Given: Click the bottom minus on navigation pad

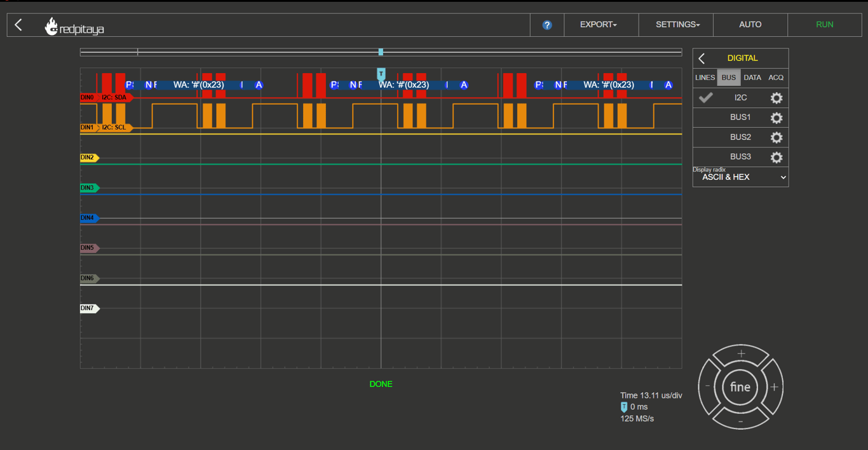Looking at the screenshot, I should pyautogui.click(x=741, y=421).
